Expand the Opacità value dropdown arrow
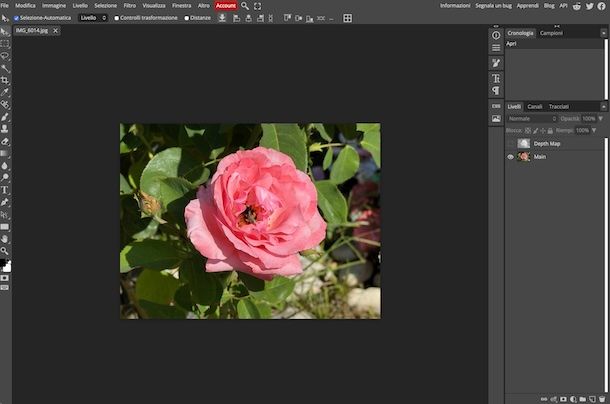 [601, 118]
